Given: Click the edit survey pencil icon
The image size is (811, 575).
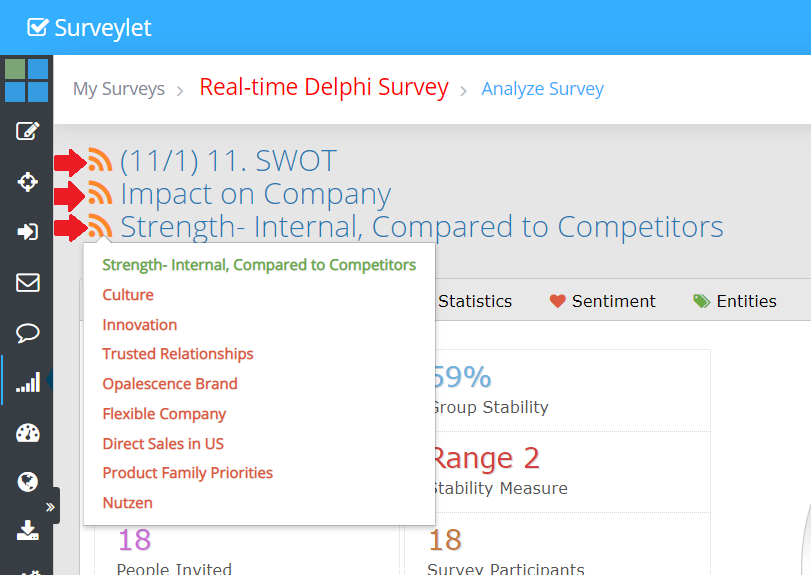Looking at the screenshot, I should click(27, 132).
